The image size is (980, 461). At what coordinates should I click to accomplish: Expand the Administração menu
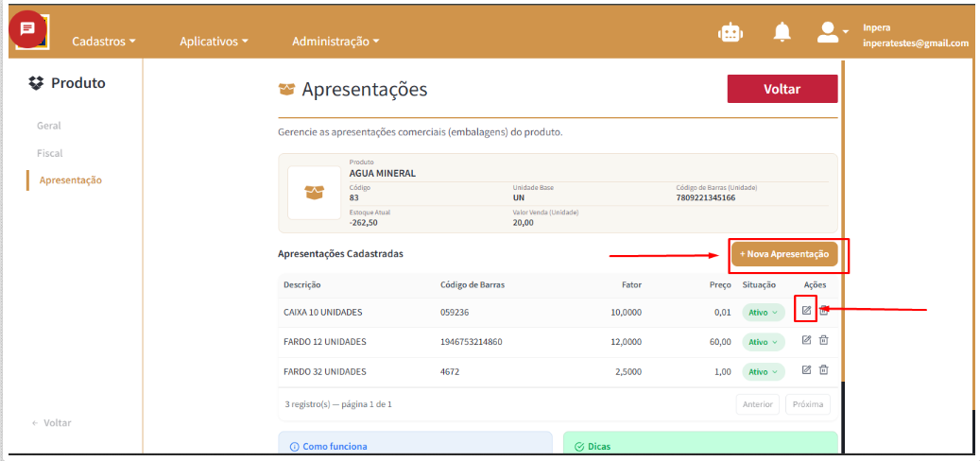click(335, 42)
